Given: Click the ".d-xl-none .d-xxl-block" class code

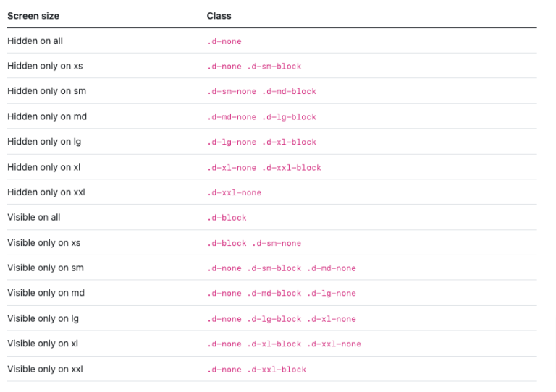Looking at the screenshot, I should click(264, 168).
